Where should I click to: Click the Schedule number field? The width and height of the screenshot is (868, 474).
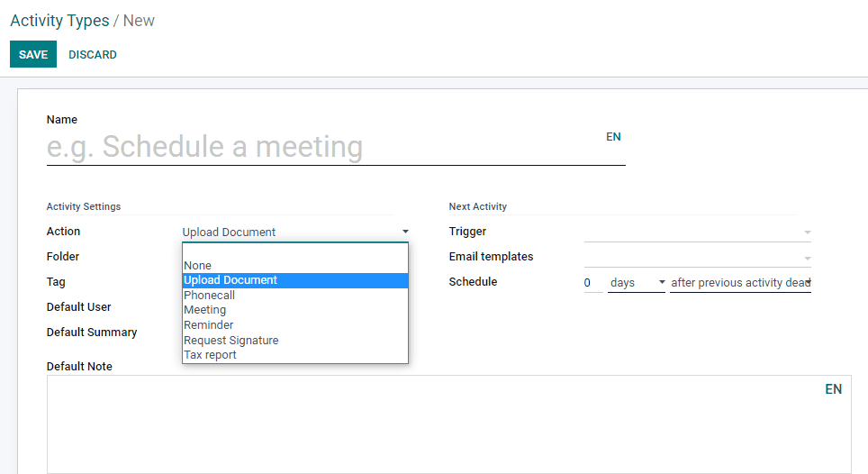tap(592, 283)
